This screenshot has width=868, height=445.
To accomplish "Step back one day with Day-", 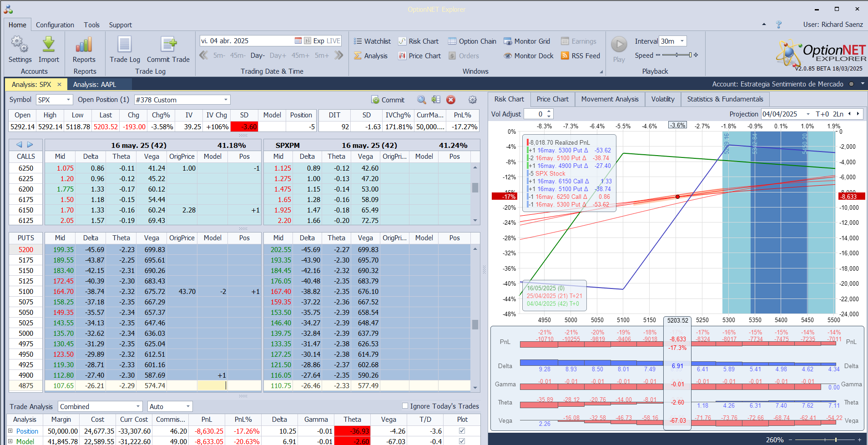I will pos(257,56).
